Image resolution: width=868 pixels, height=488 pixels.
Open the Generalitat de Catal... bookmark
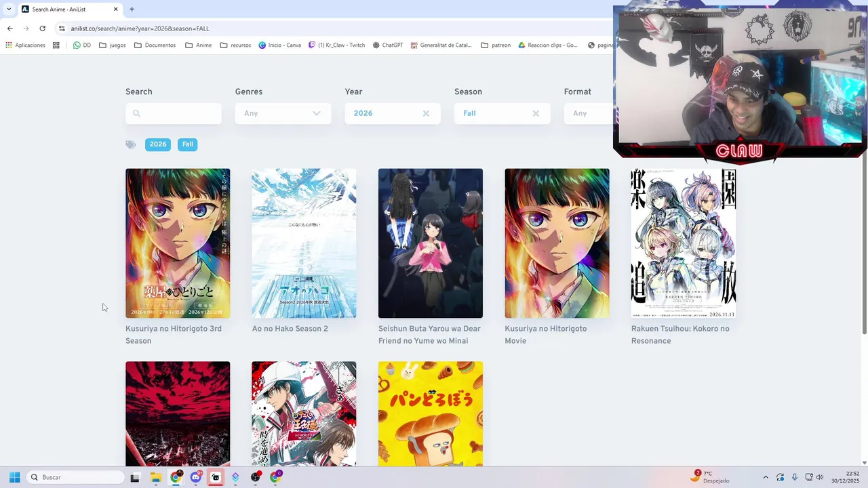(441, 45)
